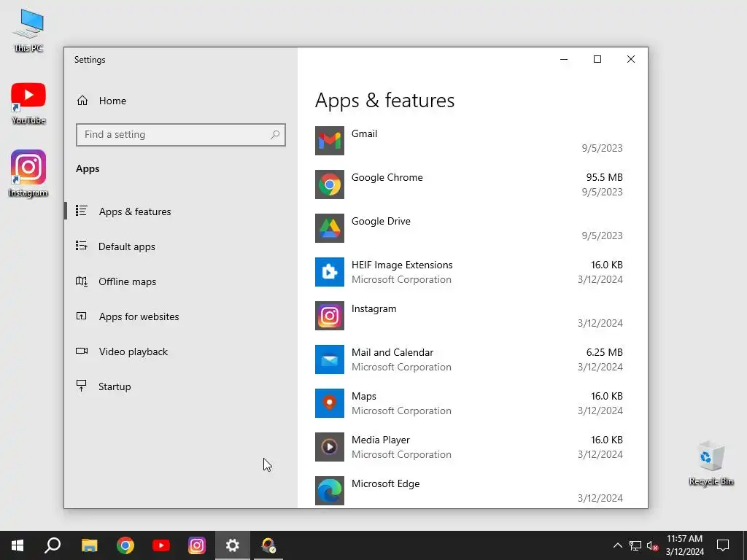Screen dimensions: 747x560
Task: Click the Google Drive entry name
Action: pos(381,222)
